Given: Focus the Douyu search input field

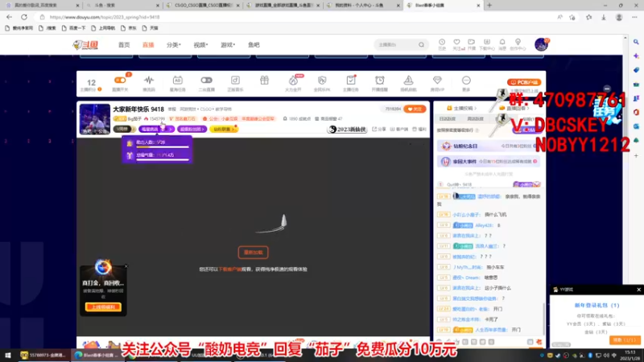Looking at the screenshot, I should (x=396, y=45).
